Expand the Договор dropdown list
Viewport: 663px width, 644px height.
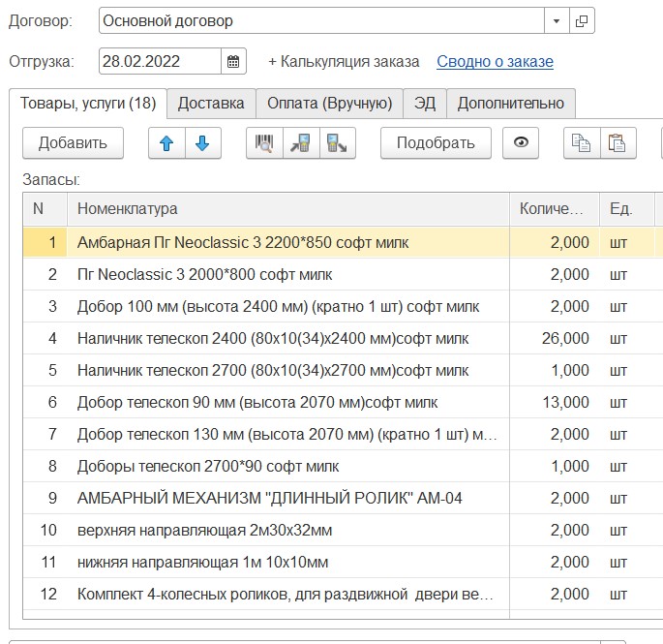point(557,20)
